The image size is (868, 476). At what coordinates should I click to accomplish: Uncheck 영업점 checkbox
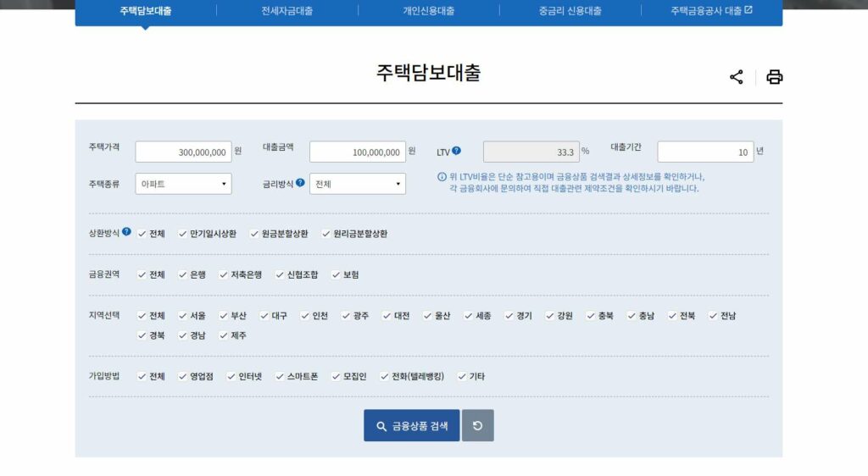[183, 377]
